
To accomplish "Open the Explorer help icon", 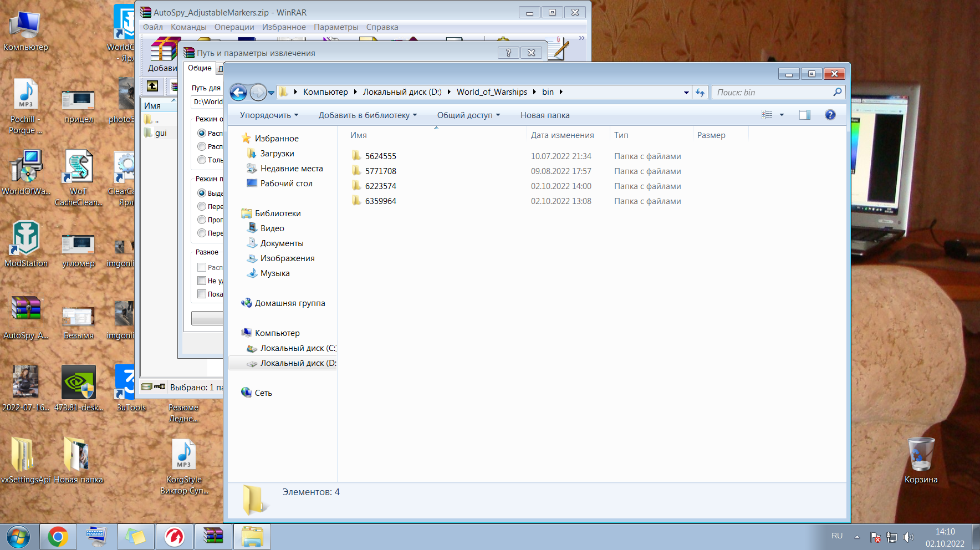I will [830, 115].
